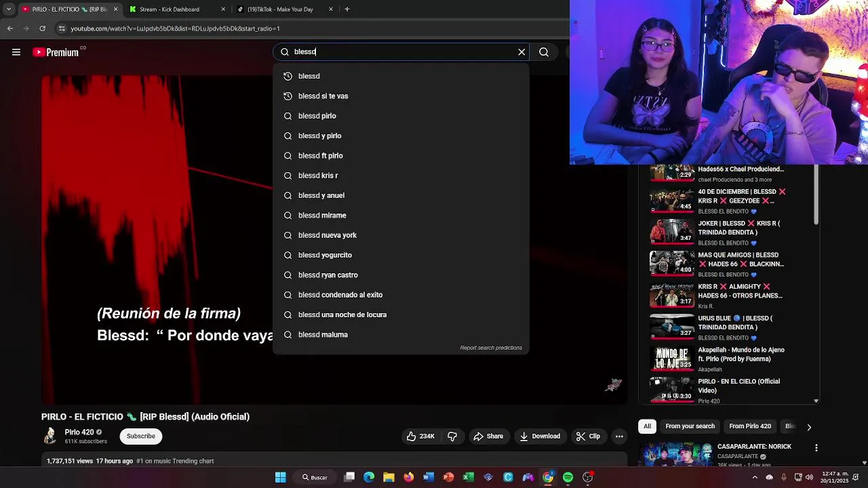Open the Windows Start menu
The height and width of the screenshot is (488, 868).
pyautogui.click(x=280, y=477)
